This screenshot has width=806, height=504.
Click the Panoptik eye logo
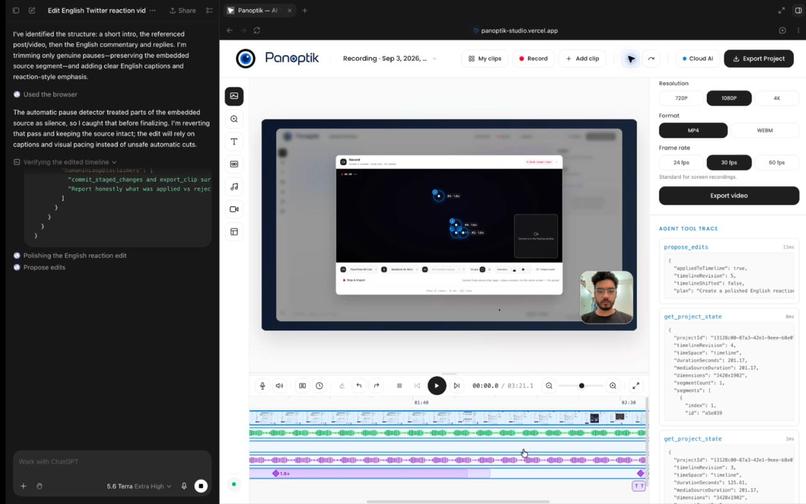point(246,59)
